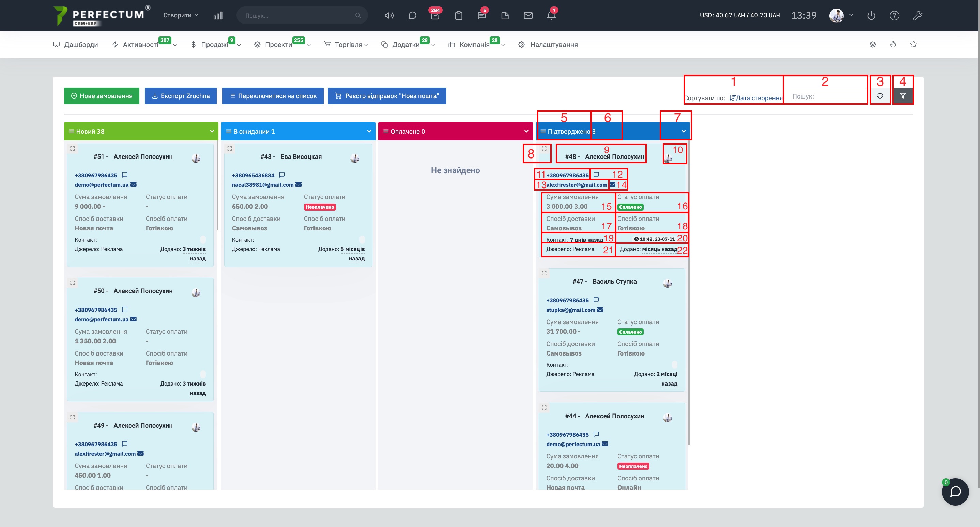Click the email envelope icon in order #51
The height and width of the screenshot is (527, 980).
click(x=134, y=184)
